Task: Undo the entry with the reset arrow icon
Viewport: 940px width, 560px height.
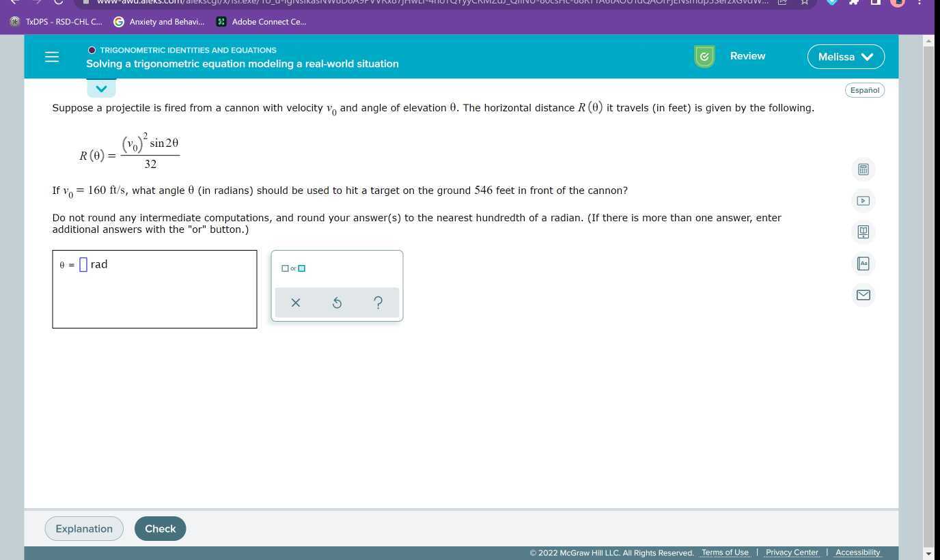Action: tap(336, 303)
